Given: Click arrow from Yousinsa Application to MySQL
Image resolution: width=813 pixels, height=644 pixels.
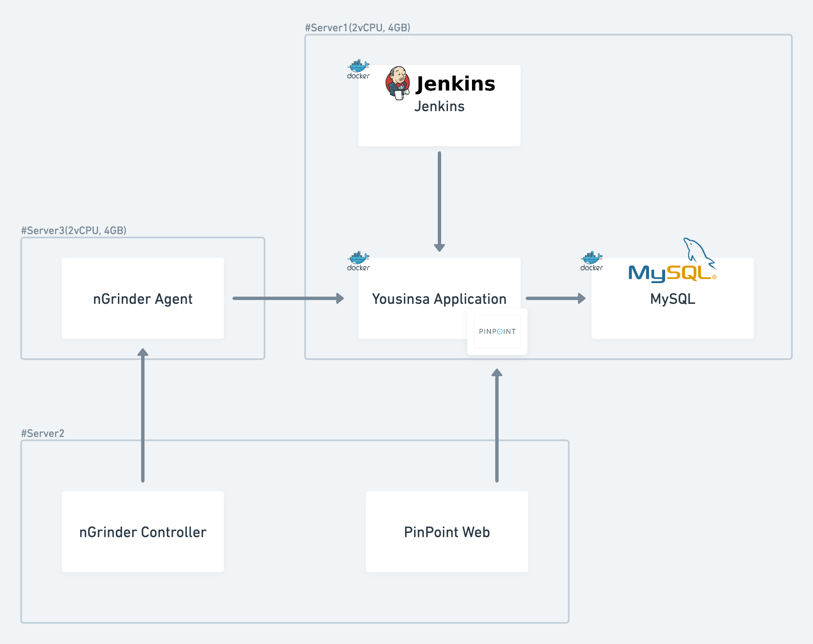Looking at the screenshot, I should pos(555,298).
